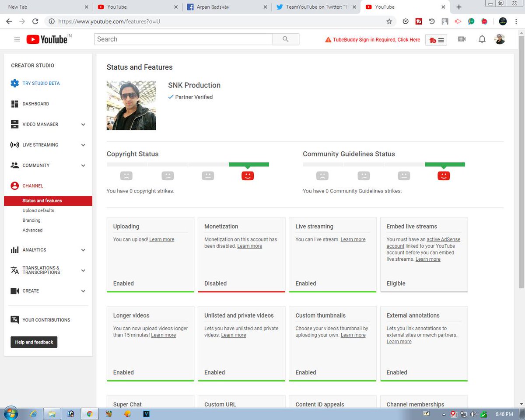Click the search magnifier button
Viewport: 525px width, 420px height.
pyautogui.click(x=286, y=39)
